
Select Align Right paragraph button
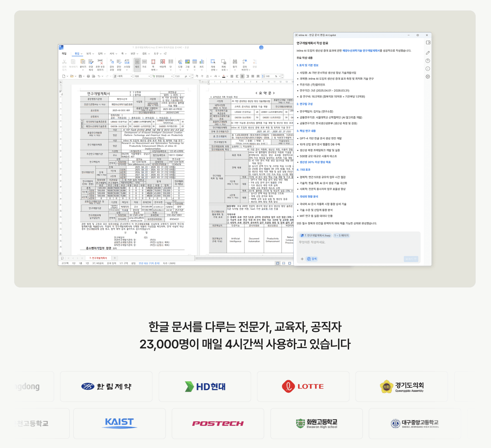(248, 76)
